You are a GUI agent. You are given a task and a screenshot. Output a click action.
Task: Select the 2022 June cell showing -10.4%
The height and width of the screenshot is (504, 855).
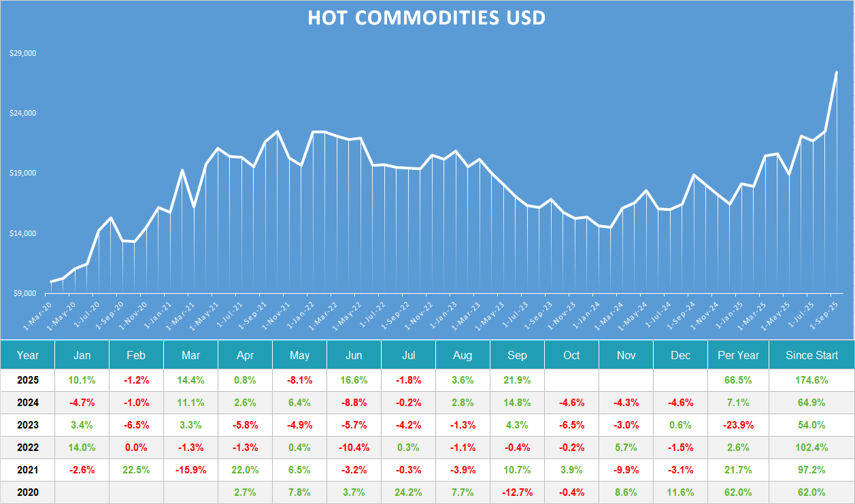tap(354, 448)
